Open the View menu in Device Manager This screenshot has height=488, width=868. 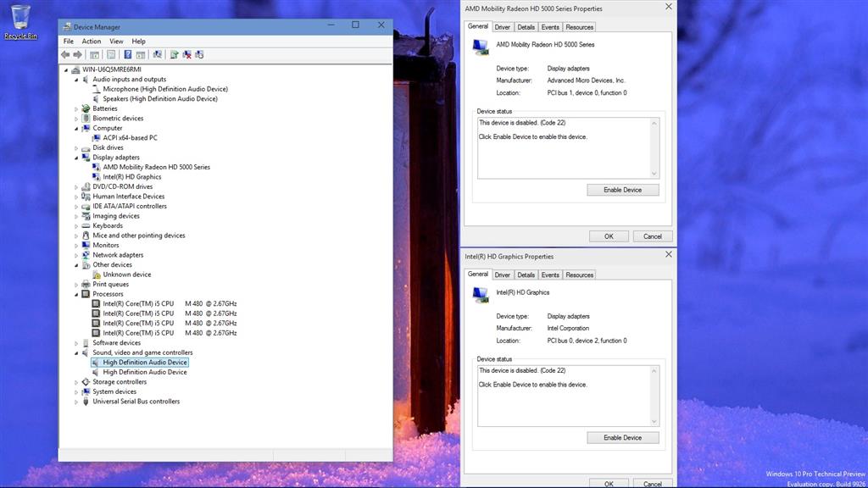pyautogui.click(x=116, y=41)
